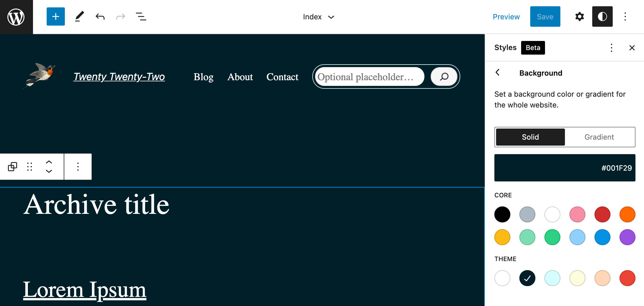Click the WordPress logo icon
This screenshot has height=306, width=644.
(16, 17)
